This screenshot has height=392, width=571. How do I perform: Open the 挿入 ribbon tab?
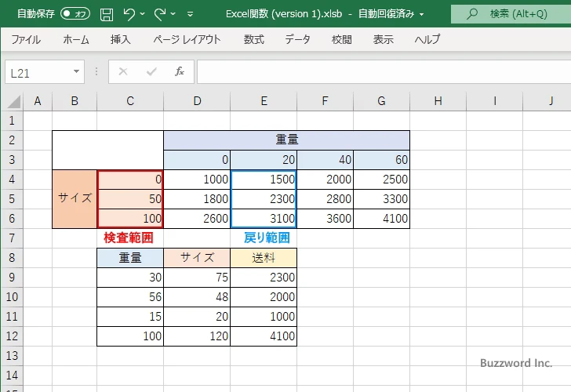[x=121, y=39]
